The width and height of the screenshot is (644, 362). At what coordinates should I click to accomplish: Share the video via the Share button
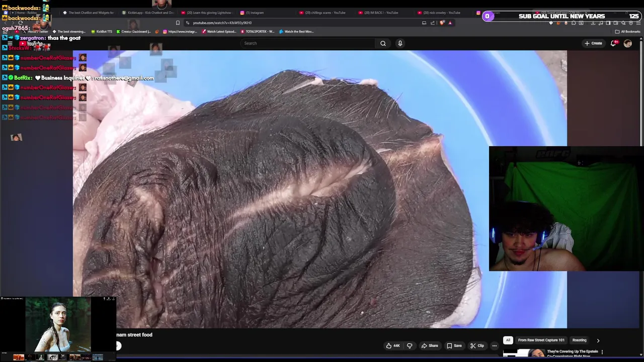coord(430,346)
